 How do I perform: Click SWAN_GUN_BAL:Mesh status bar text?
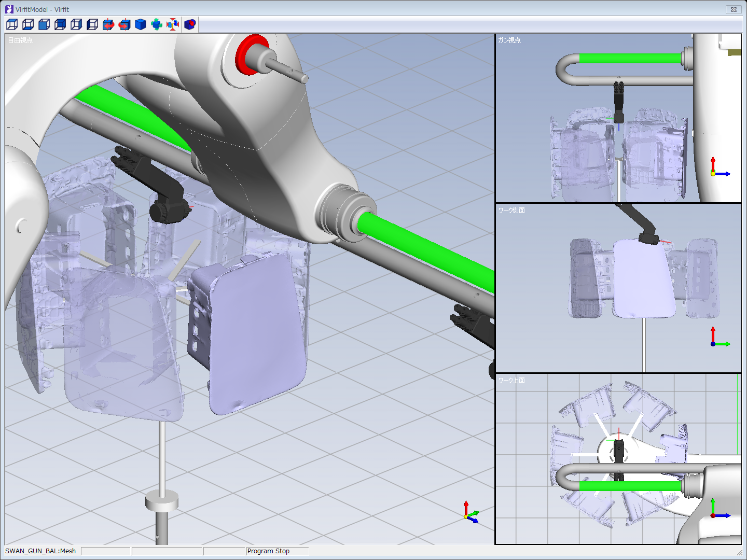click(x=40, y=551)
